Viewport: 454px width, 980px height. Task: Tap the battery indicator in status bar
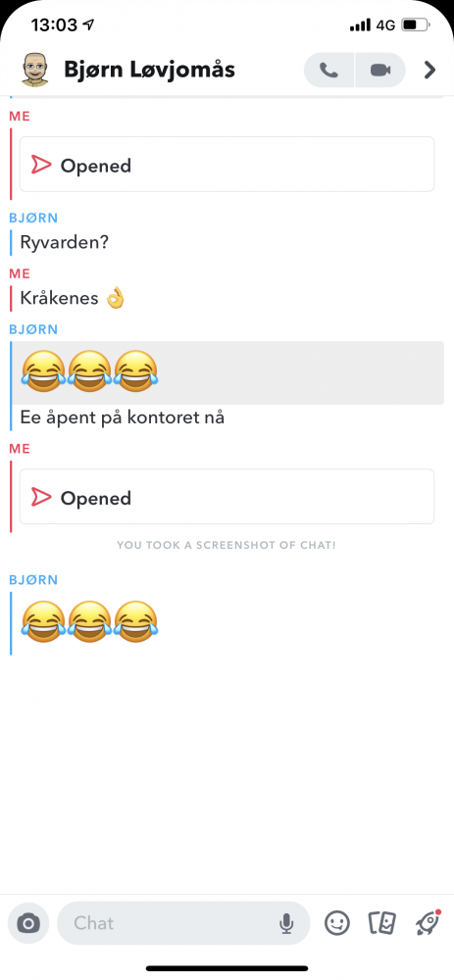(x=416, y=25)
